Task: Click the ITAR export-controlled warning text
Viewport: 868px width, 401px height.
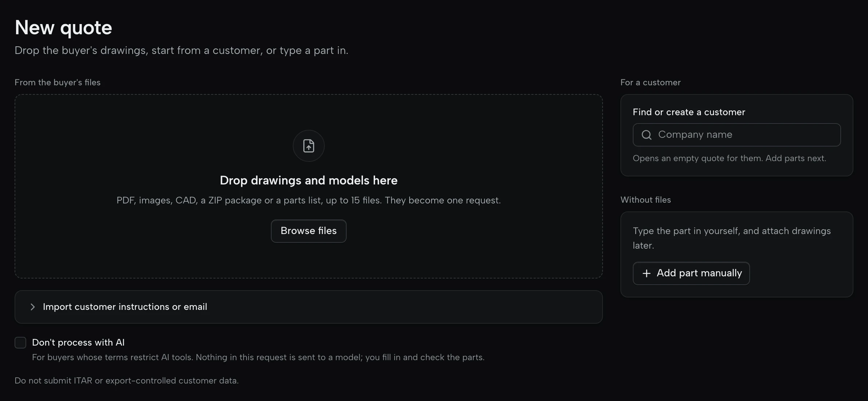Action: click(126, 381)
